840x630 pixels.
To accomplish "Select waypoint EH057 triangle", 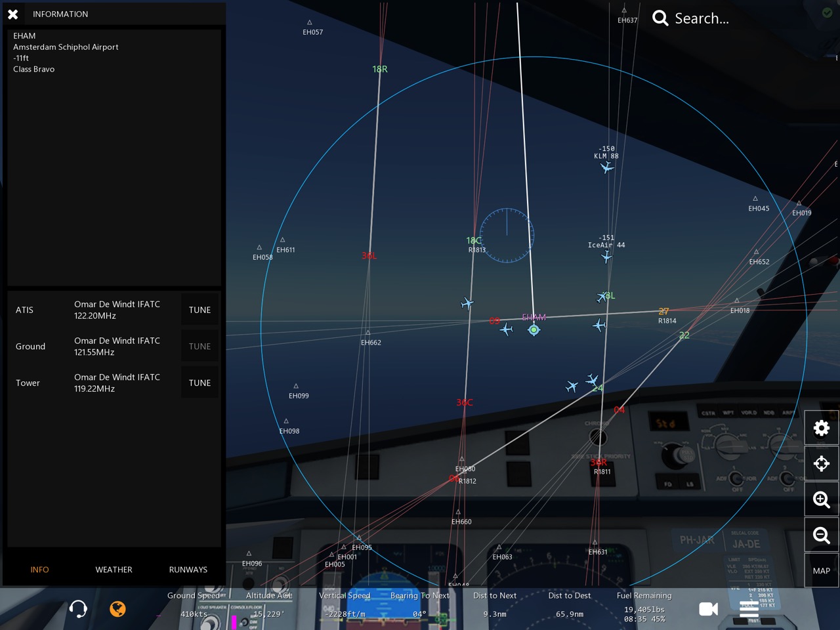I will click(310, 22).
